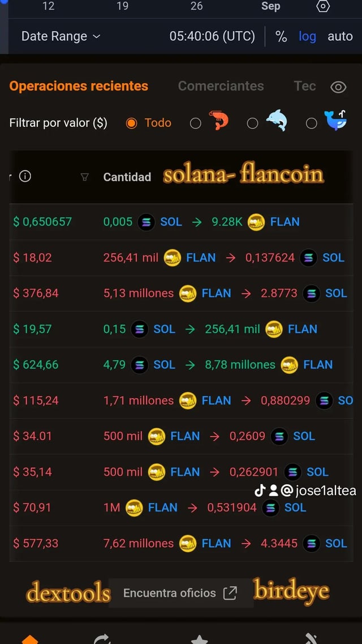Click the info icon in table header
362x644 pixels.
pyautogui.click(x=25, y=176)
